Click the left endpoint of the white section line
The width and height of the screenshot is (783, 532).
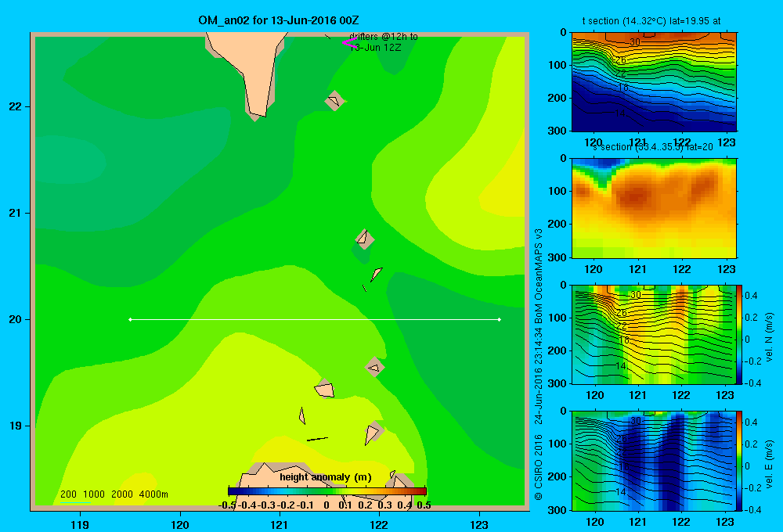click(130, 319)
